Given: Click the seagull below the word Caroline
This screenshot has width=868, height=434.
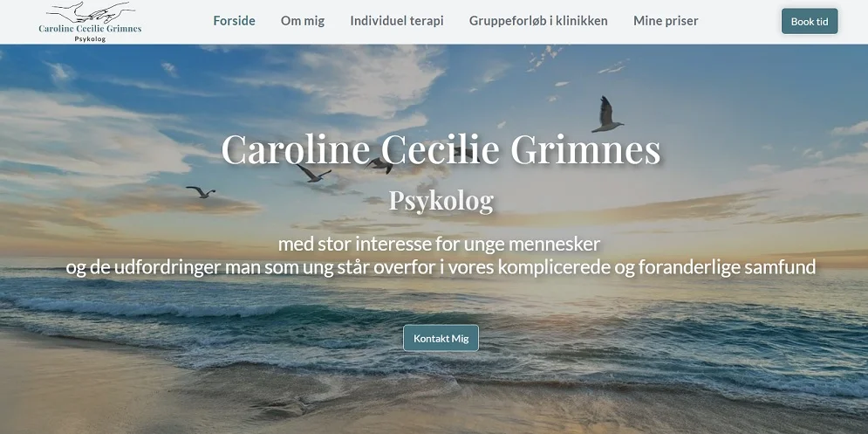Looking at the screenshot, I should click(314, 173).
